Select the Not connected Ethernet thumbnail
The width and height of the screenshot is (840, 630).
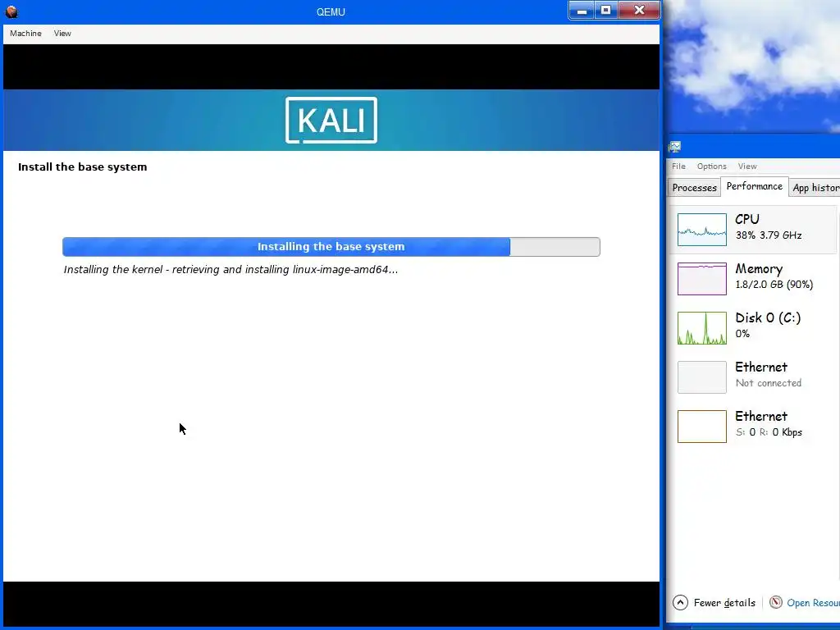coord(702,377)
